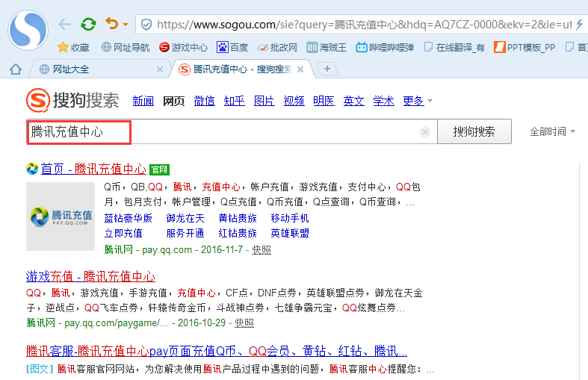Open the undo history dropdown arrow
This screenshot has height=380, width=588.
coord(126,25)
